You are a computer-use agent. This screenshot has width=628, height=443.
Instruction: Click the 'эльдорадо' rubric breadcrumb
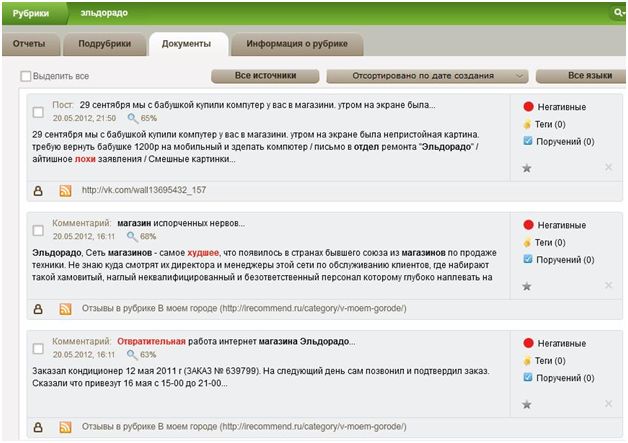(104, 13)
